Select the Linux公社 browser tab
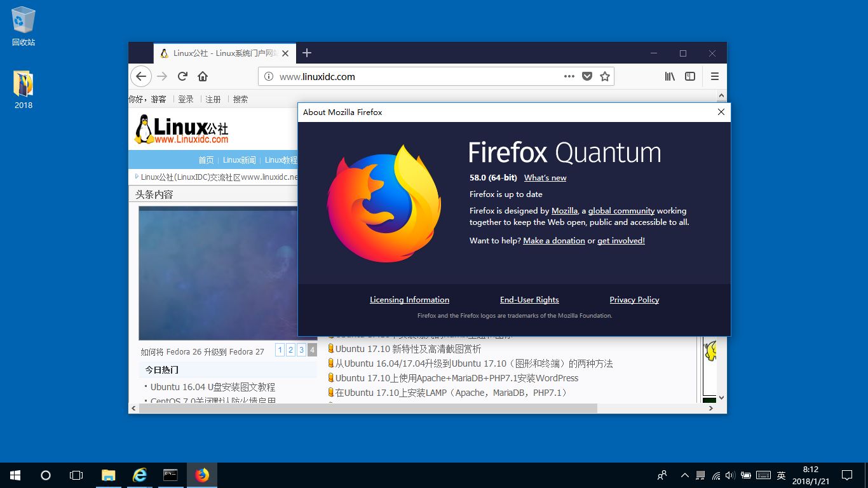Screen dimensions: 868x488 pyautogui.click(x=225, y=53)
